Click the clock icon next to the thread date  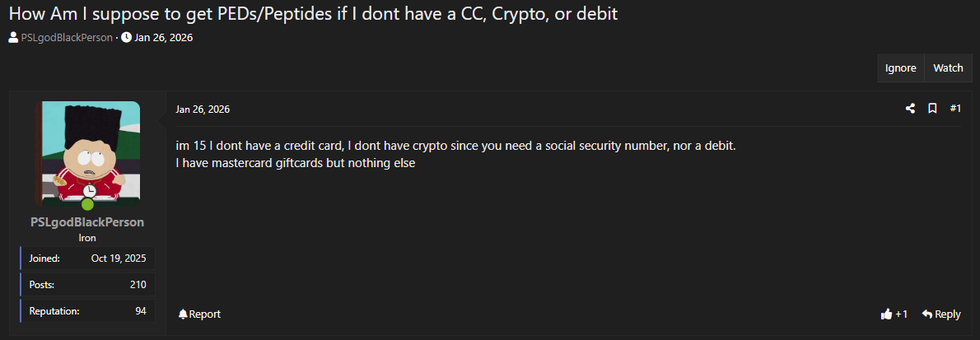pyautogui.click(x=126, y=37)
